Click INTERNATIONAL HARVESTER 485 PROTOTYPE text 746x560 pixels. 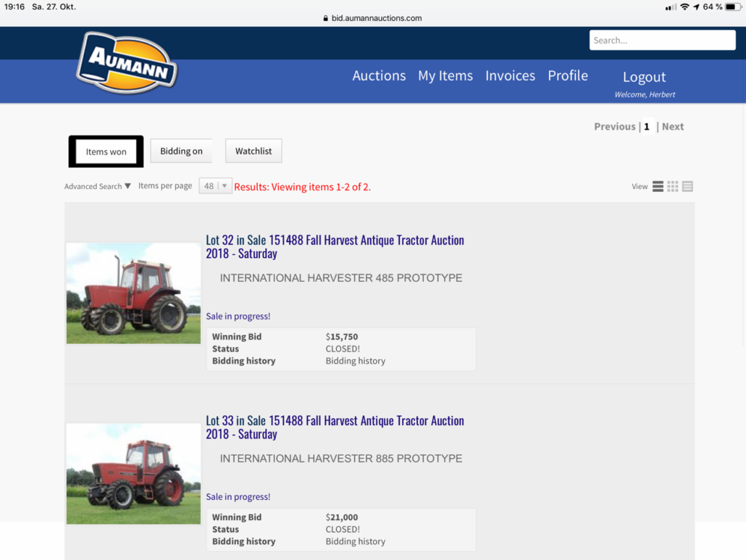(340, 278)
